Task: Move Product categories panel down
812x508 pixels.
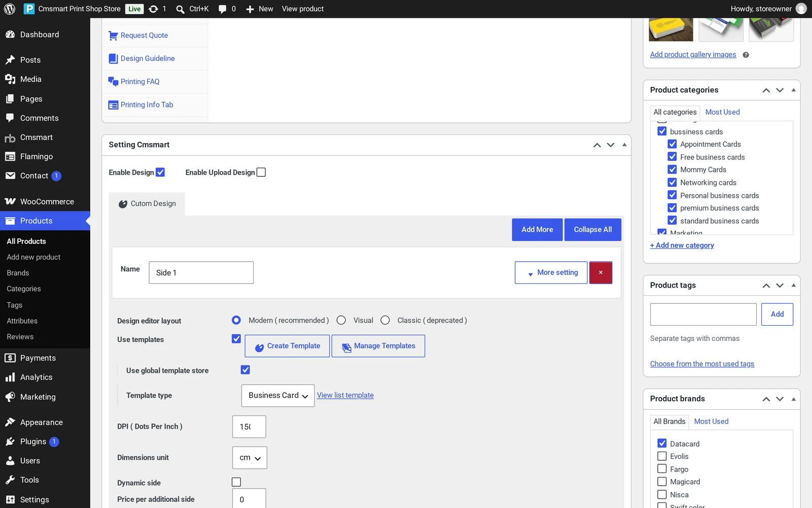Action: (x=780, y=90)
